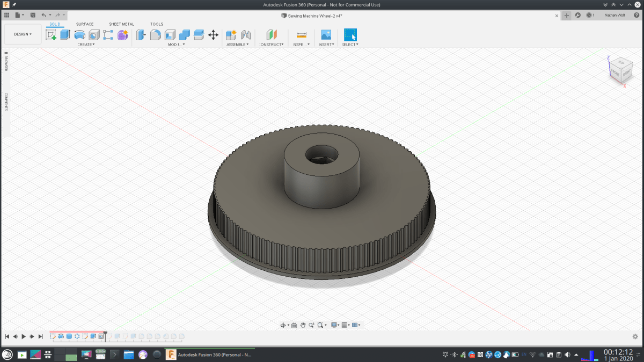Open the File menu dropdown

click(x=19, y=15)
